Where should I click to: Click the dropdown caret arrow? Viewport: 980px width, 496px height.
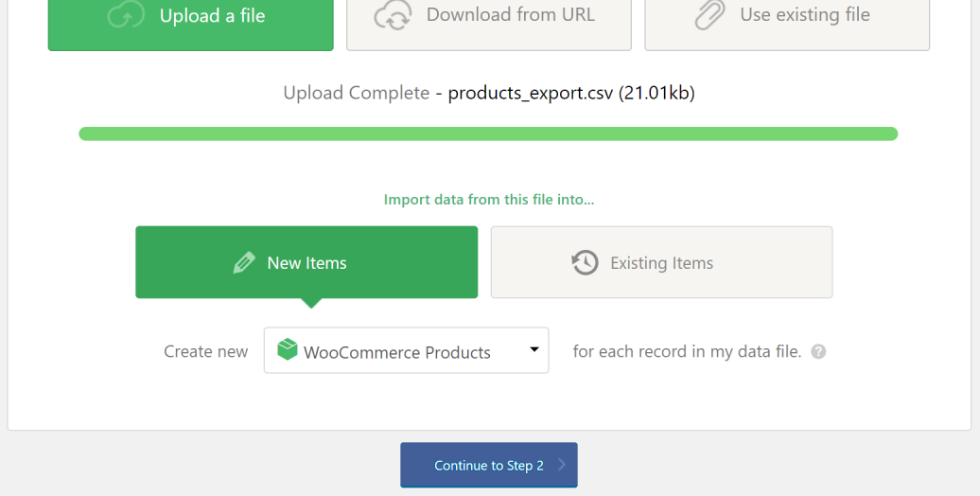[x=534, y=349]
